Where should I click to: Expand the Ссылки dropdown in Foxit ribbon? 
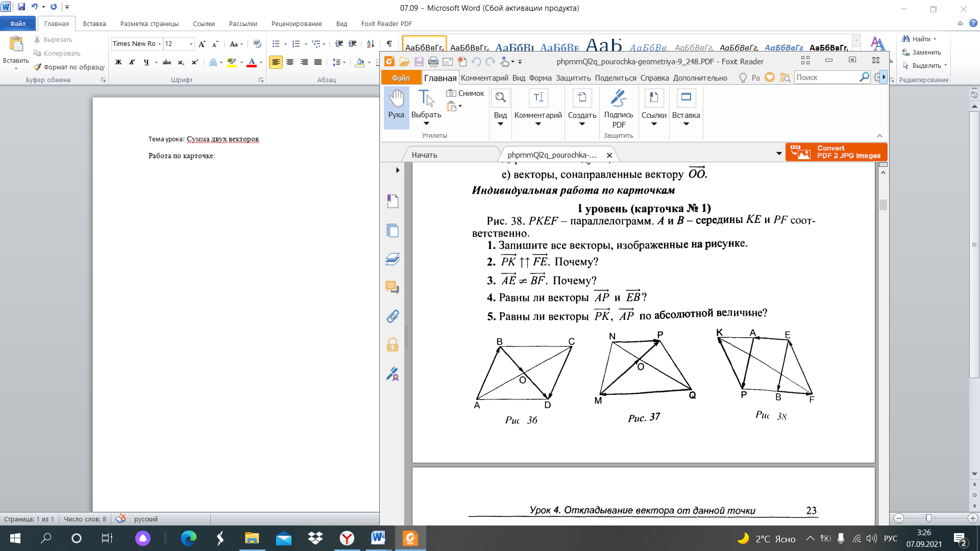[x=654, y=124]
